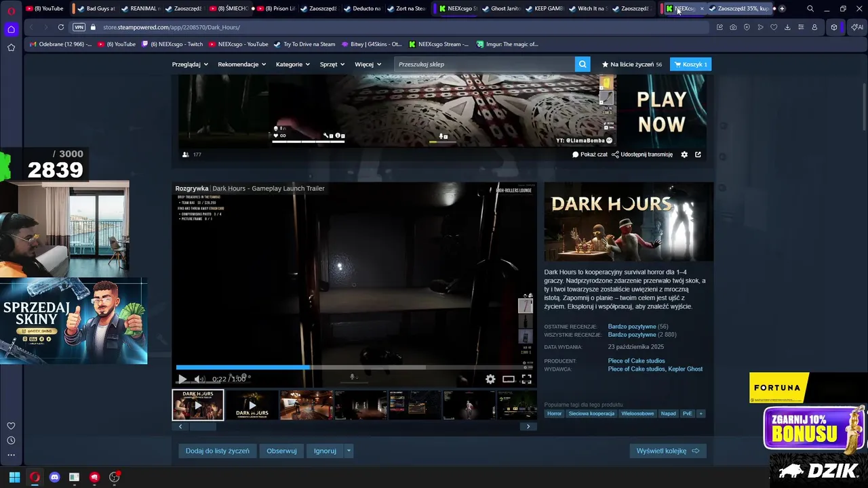868x488 pixels.
Task: Play the Dark Hours gameplay trailer
Action: tap(182, 380)
